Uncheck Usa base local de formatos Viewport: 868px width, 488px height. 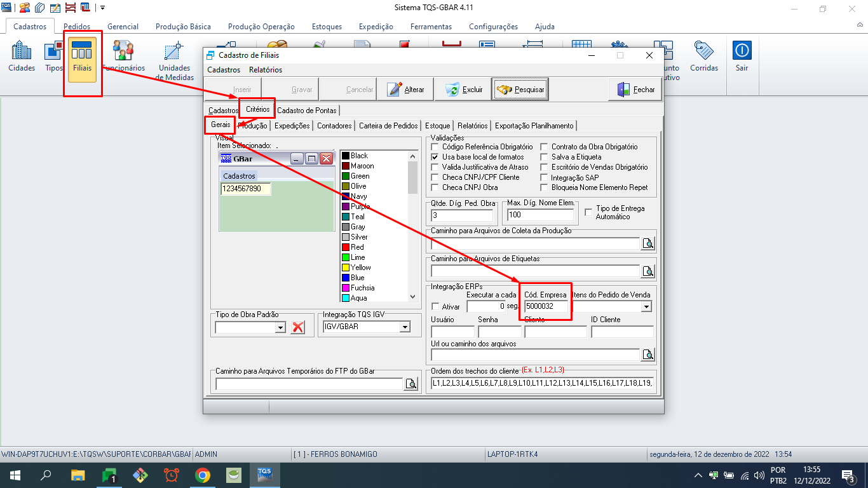tap(435, 157)
